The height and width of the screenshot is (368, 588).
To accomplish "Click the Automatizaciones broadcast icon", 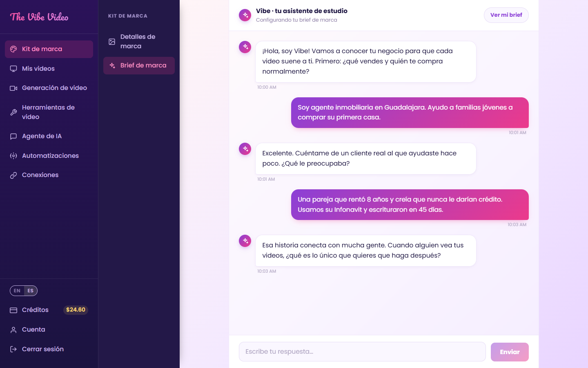I will tap(13, 156).
